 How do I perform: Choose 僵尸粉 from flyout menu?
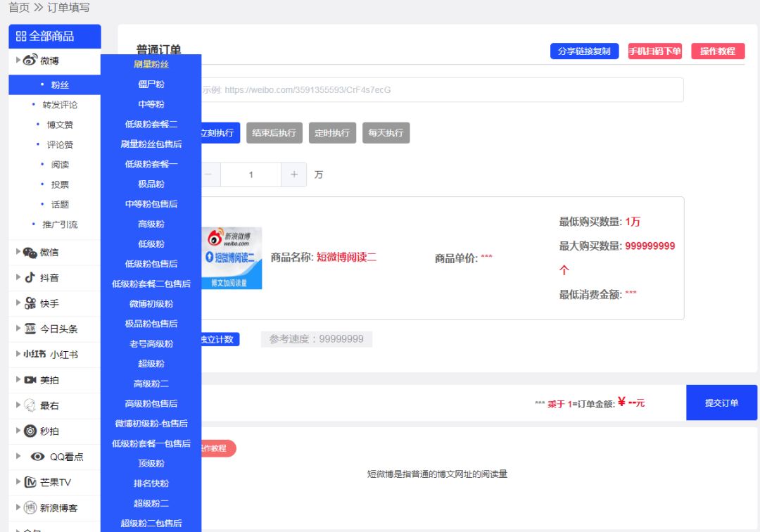tap(151, 84)
